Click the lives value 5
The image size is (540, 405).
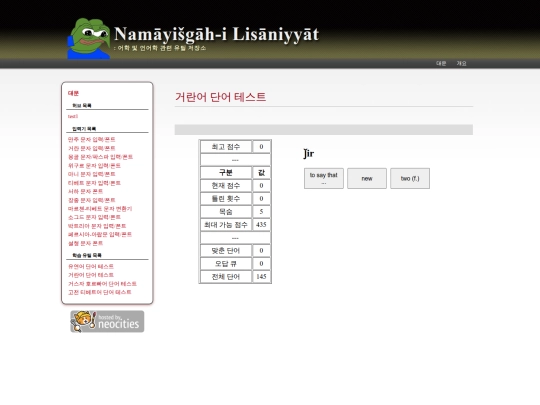click(x=261, y=211)
